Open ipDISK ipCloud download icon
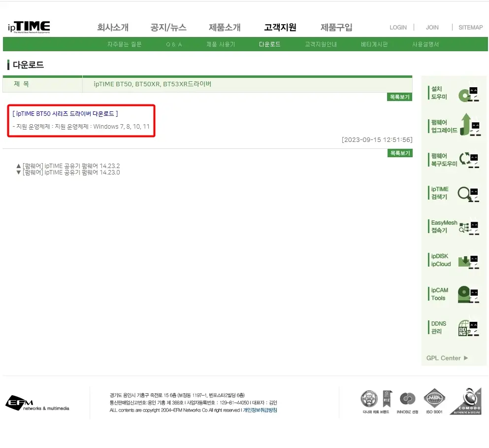489x448 pixels. click(468, 262)
